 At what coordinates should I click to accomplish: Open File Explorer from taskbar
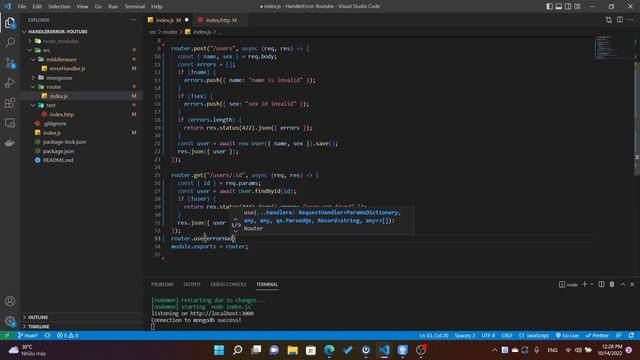click(x=292, y=350)
